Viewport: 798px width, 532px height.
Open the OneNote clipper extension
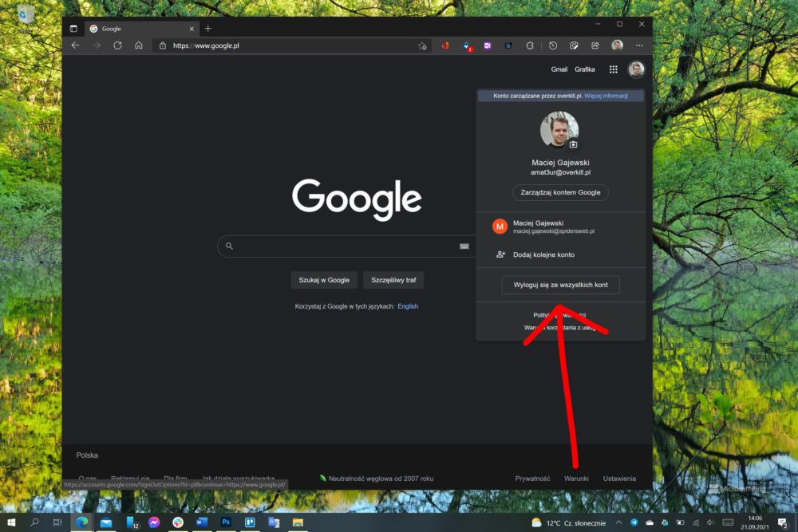[x=488, y=45]
